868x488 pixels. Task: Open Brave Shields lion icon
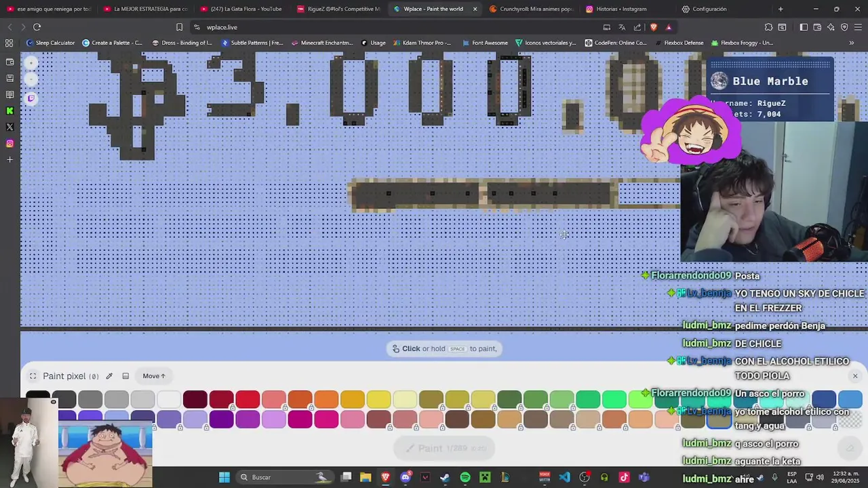pos(653,27)
